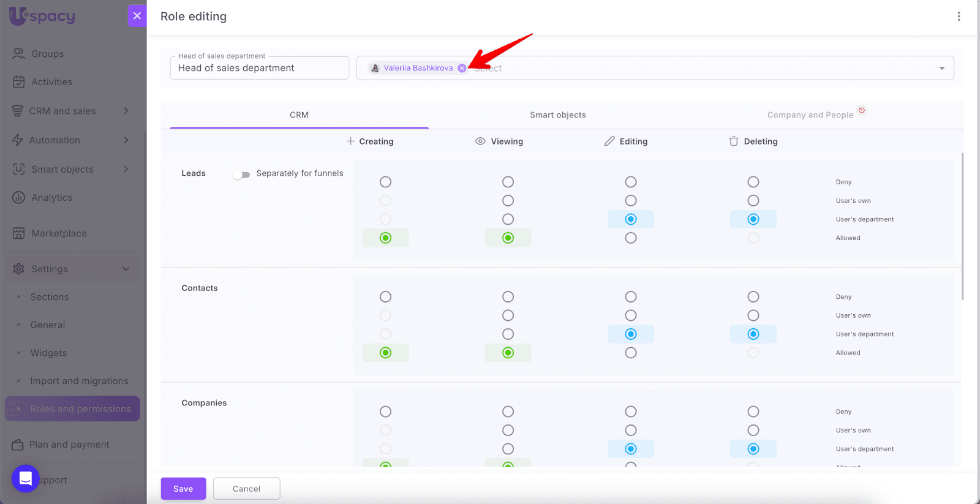Collapse the Settings section chevron

point(126,269)
